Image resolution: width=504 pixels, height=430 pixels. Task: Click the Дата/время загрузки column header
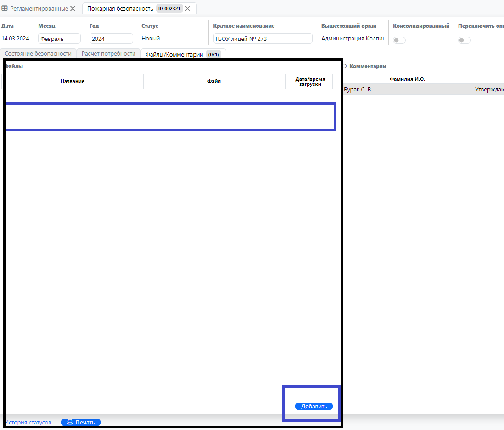310,81
